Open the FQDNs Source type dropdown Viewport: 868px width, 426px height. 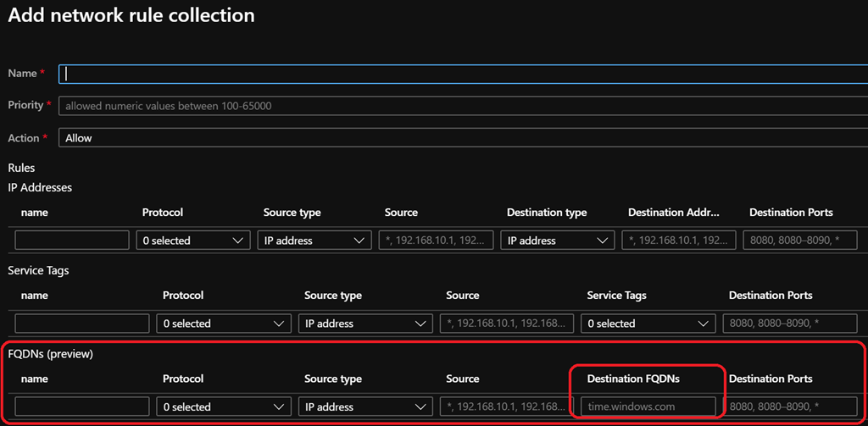coord(365,407)
